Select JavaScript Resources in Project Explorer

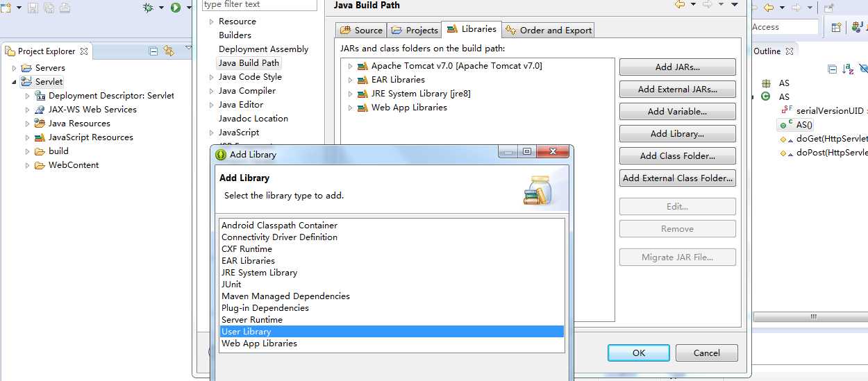point(90,137)
